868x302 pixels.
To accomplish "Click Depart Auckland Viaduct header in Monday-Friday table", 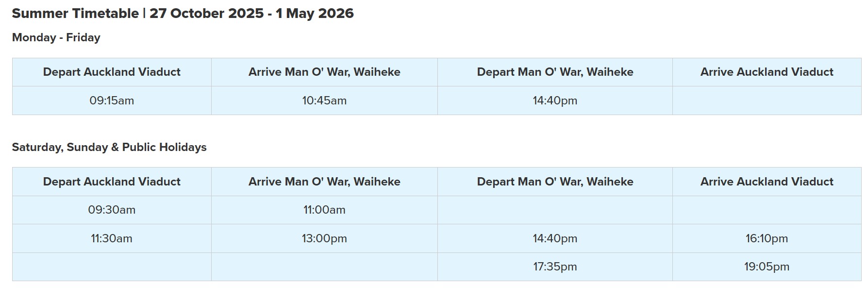I will (x=112, y=72).
